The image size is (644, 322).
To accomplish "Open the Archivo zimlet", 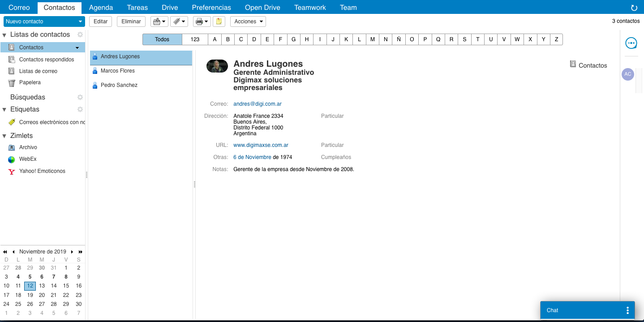I will pyautogui.click(x=28, y=147).
